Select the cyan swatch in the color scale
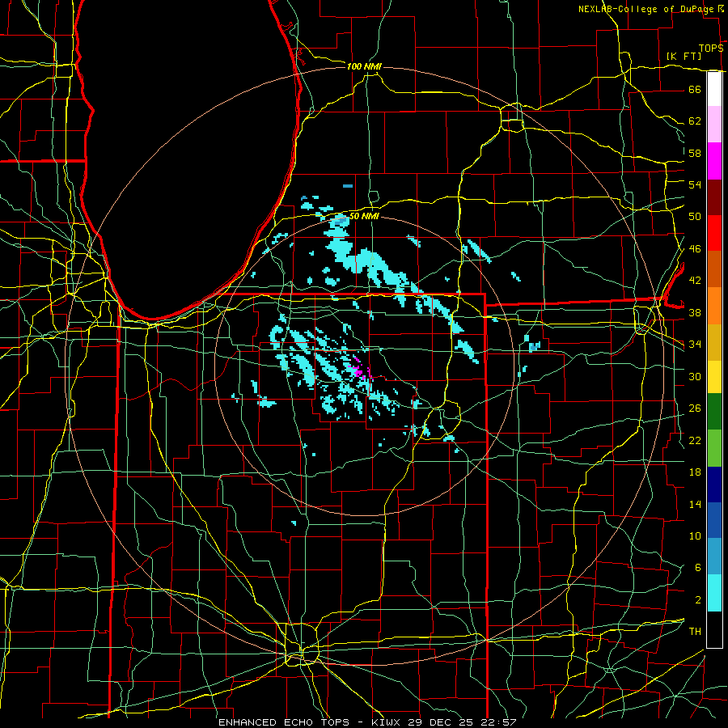The height and width of the screenshot is (728, 728). tap(714, 593)
